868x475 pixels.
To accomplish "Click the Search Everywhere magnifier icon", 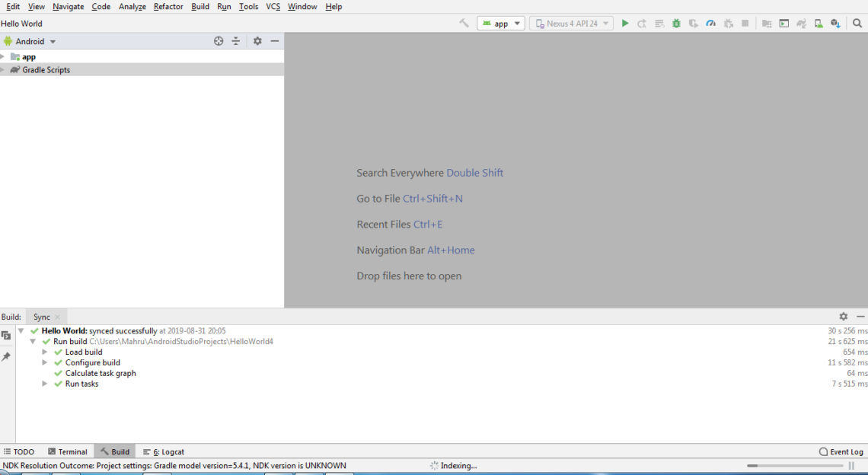I will [857, 24].
